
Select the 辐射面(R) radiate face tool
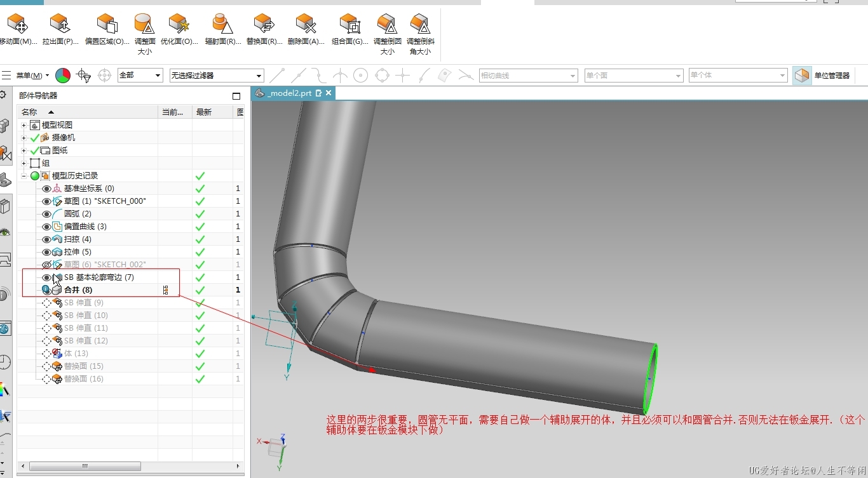click(223, 29)
